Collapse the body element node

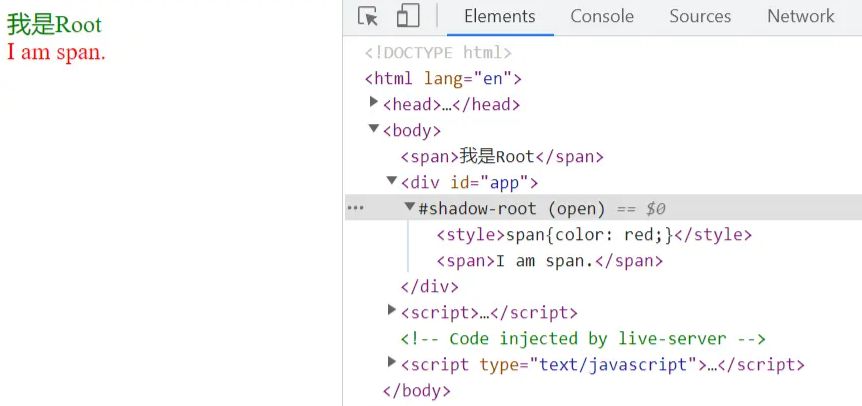point(374,128)
